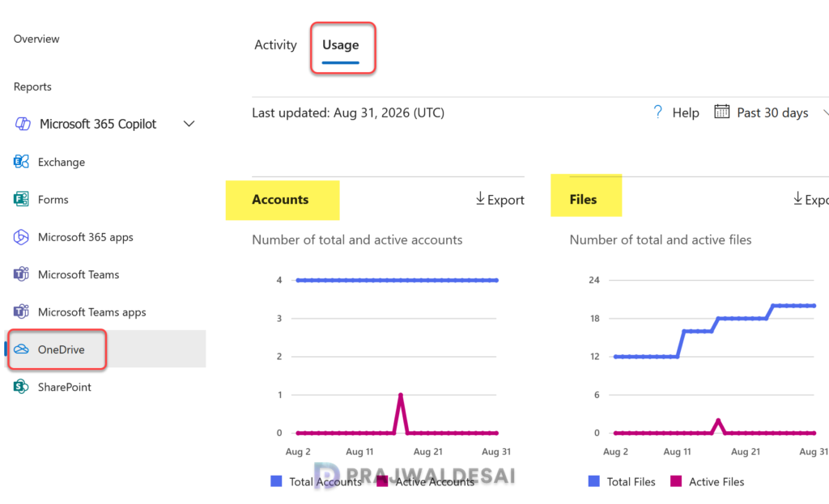
Task: Switch to the Activity tab
Action: pyautogui.click(x=275, y=45)
